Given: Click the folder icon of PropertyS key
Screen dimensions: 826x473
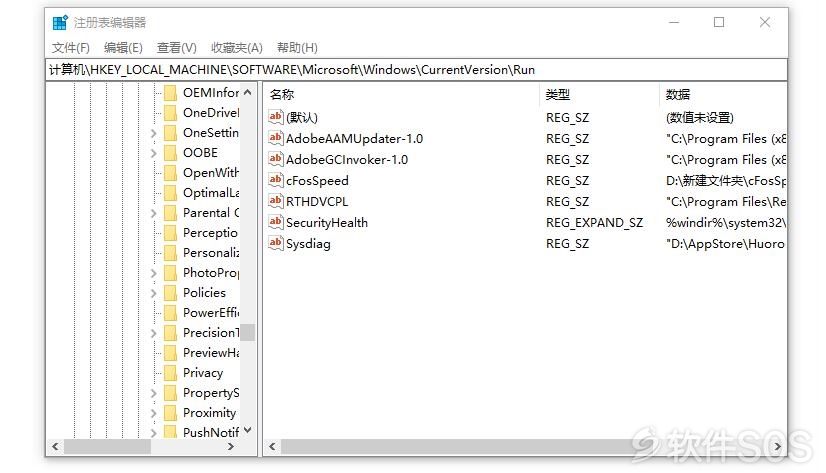Looking at the screenshot, I should pos(170,393).
